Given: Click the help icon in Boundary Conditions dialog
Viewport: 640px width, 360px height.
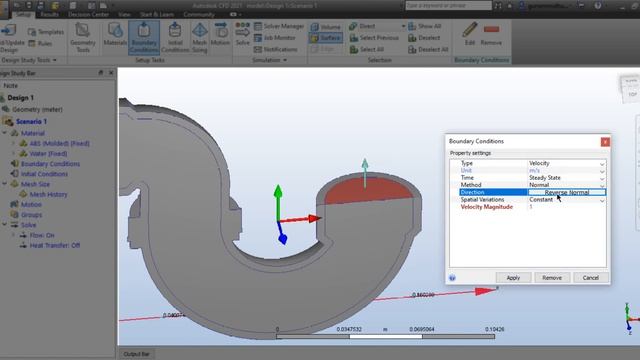Looking at the screenshot, I should pos(452,278).
